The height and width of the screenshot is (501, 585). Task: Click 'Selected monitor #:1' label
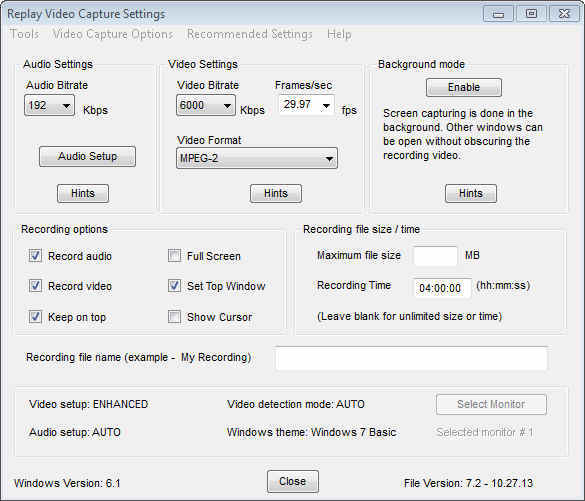(485, 432)
